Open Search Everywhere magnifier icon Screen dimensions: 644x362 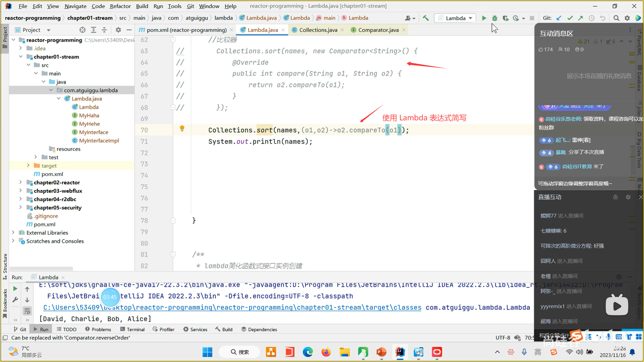[616, 18]
